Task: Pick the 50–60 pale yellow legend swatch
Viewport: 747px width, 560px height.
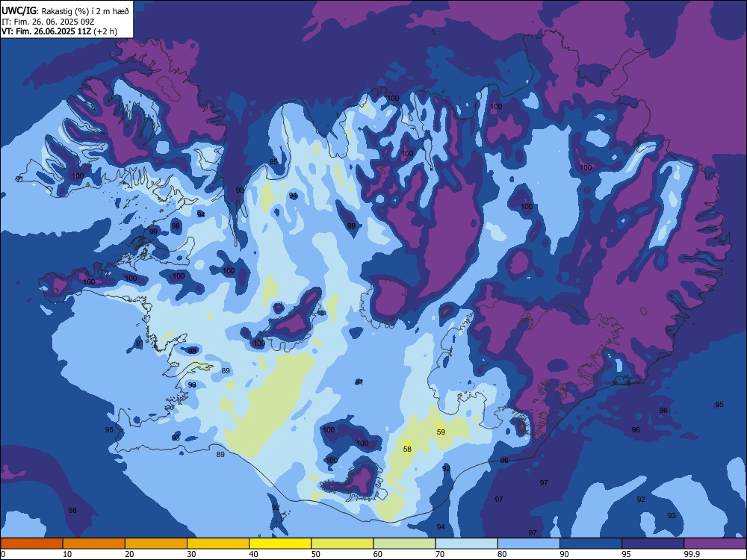Action: coord(342,544)
